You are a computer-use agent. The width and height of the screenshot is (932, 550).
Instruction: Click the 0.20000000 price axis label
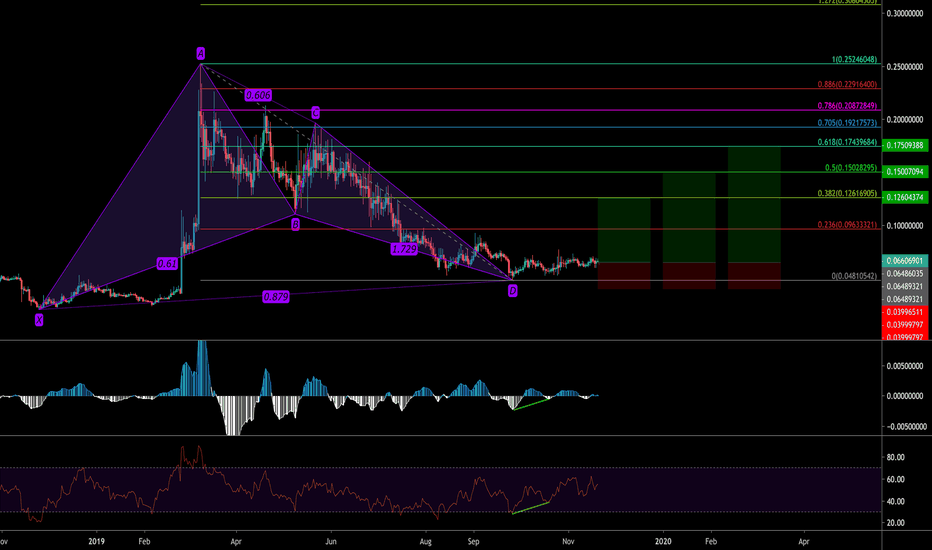click(905, 120)
